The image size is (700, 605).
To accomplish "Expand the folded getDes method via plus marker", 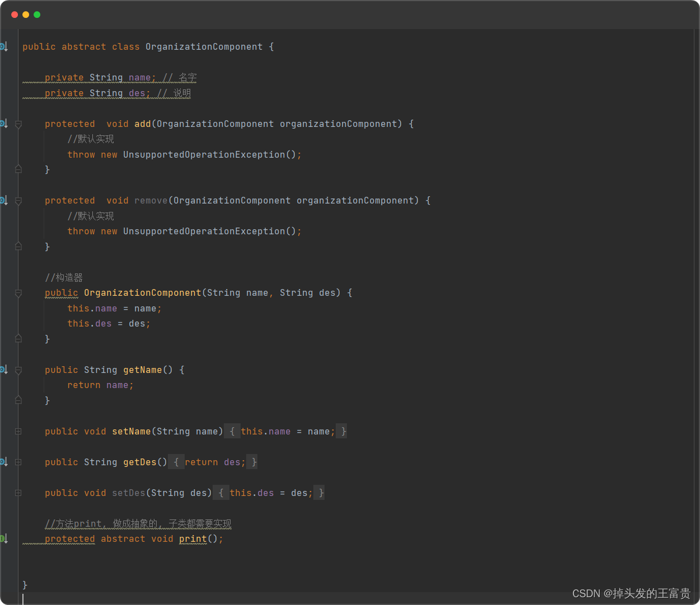I will 18,462.
